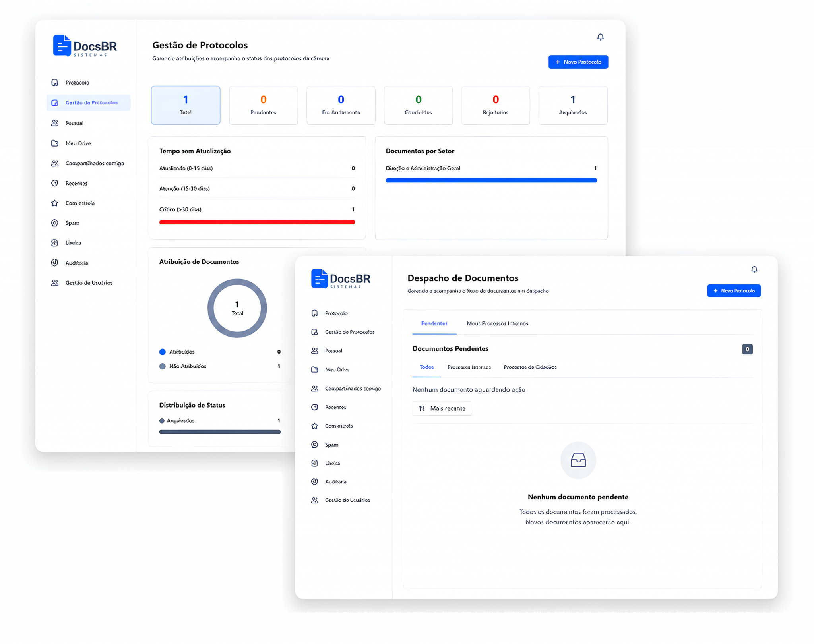Screen dimensions: 814x644
Task: Click Nenhum documento aguardando ação text
Action: (x=469, y=390)
